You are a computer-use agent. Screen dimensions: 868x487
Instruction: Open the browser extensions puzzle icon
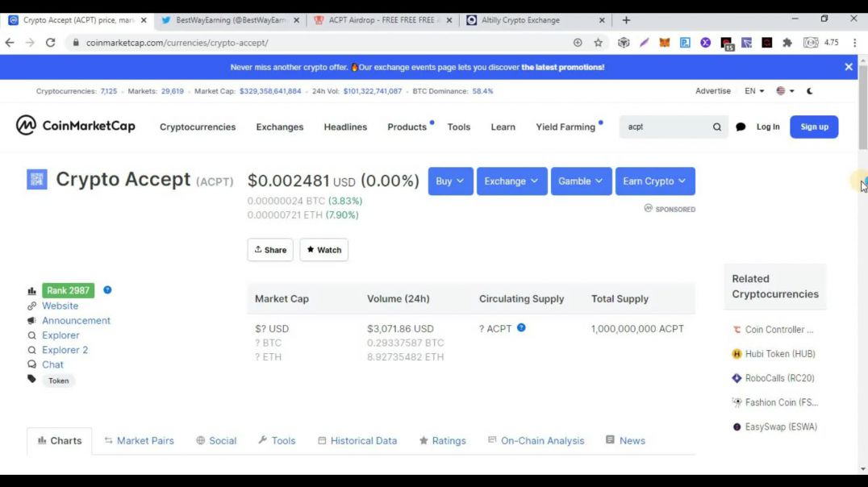(787, 43)
